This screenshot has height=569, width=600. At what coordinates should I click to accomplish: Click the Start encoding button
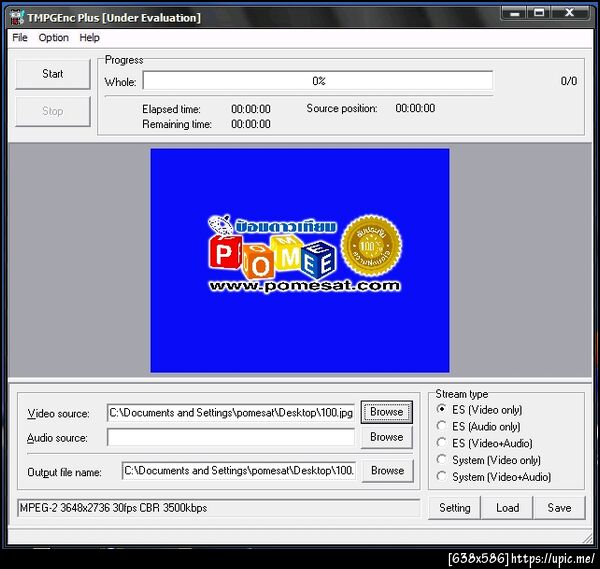tap(53, 74)
